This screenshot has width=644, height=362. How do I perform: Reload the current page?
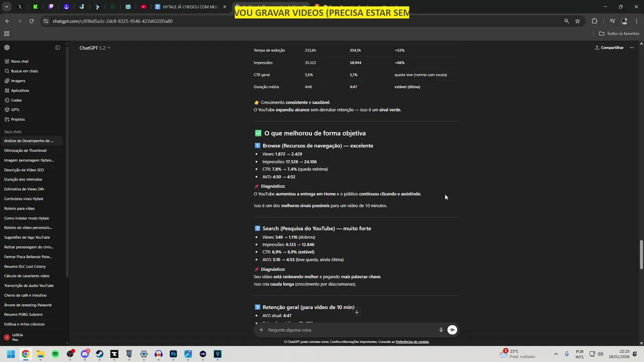click(x=31, y=21)
